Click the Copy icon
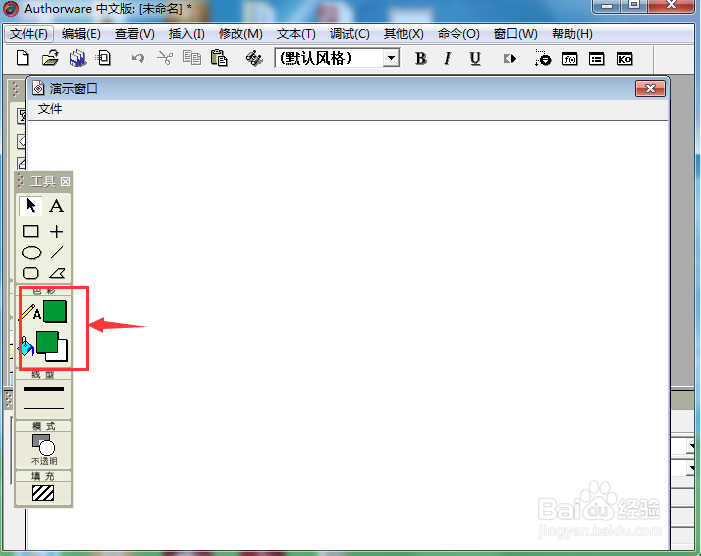The image size is (701, 556). coord(192,58)
